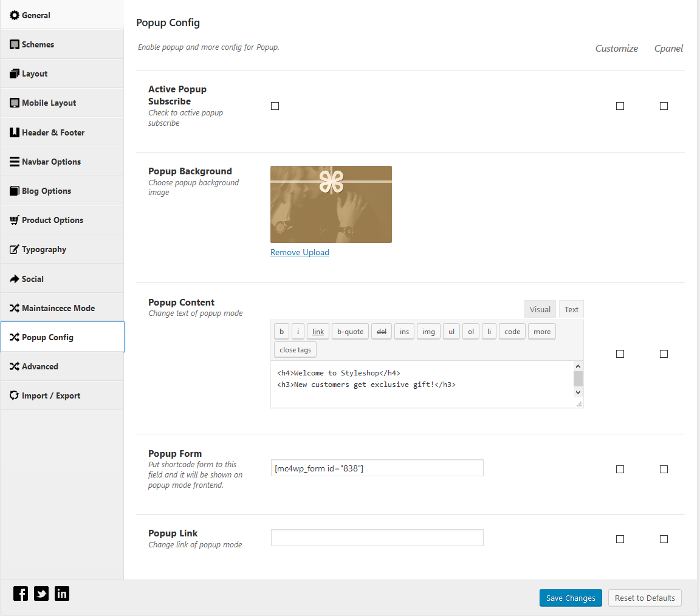
Task: Click the Mobile Layout tablet icon
Action: (15, 103)
